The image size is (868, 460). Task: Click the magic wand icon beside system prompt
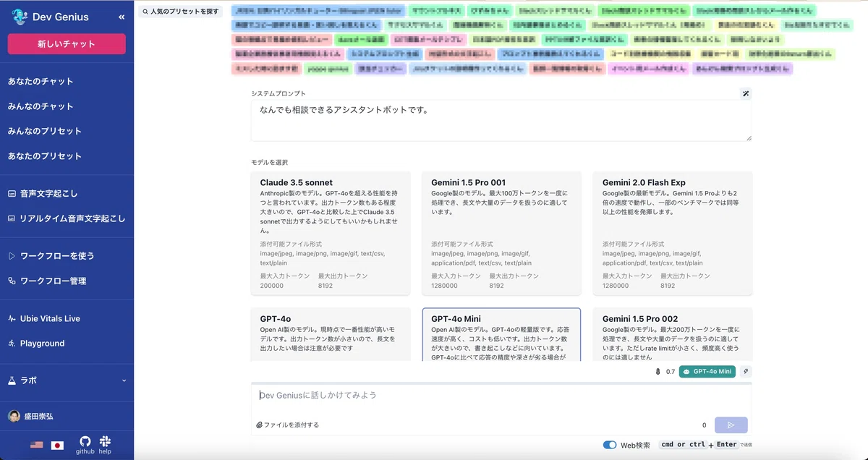[746, 93]
